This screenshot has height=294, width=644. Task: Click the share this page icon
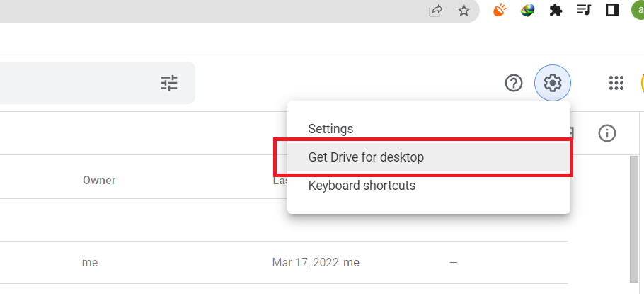coord(435,11)
